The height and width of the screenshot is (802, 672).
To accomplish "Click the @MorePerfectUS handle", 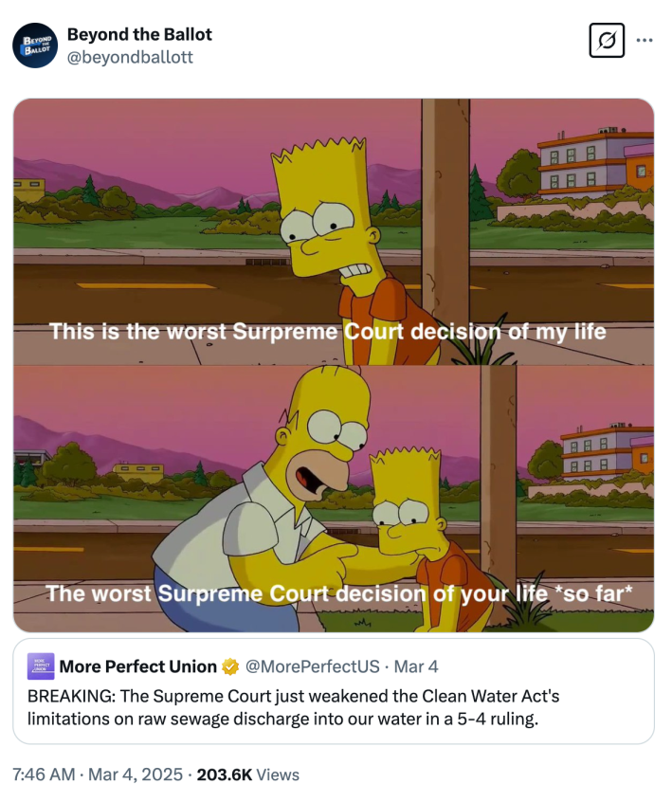I will point(313,667).
